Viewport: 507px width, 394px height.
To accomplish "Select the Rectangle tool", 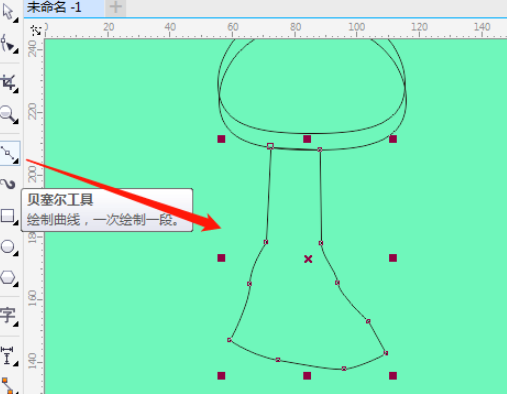I will [x=8, y=216].
